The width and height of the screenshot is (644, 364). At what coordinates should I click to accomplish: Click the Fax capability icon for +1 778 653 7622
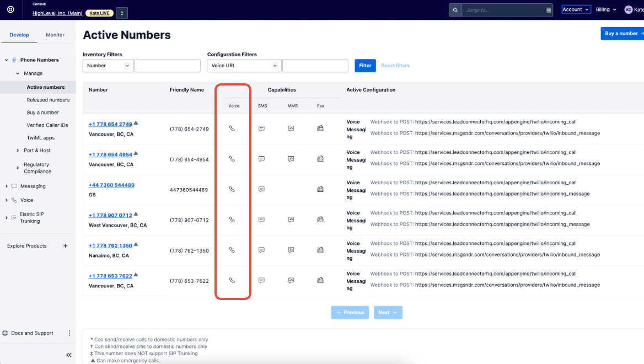(320, 280)
